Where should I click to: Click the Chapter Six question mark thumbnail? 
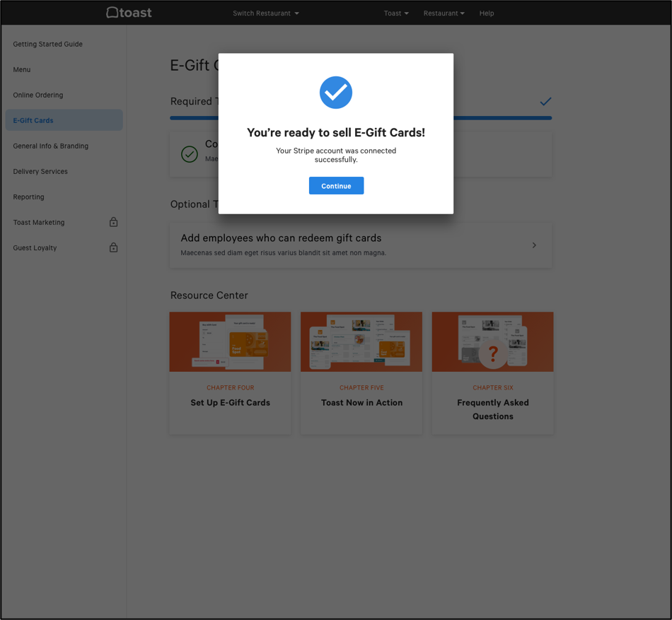(x=493, y=341)
